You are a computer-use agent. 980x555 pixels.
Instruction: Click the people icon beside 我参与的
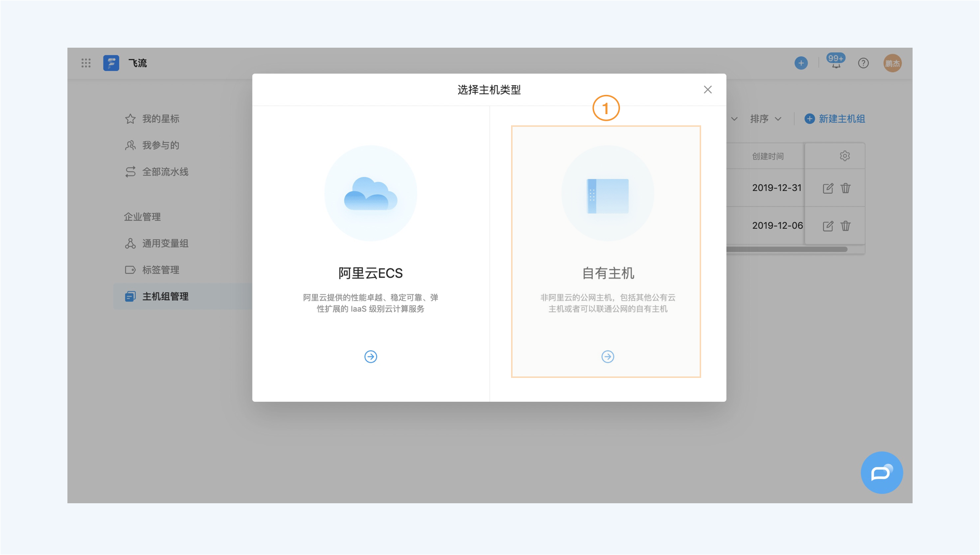point(130,145)
